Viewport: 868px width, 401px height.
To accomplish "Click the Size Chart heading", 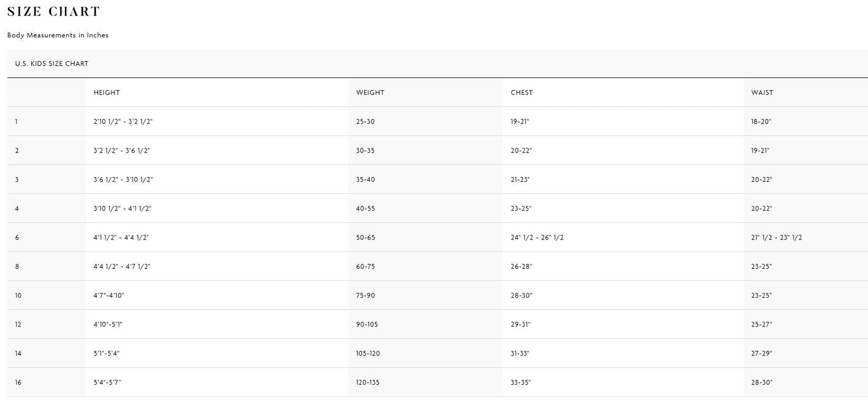I will [53, 11].
